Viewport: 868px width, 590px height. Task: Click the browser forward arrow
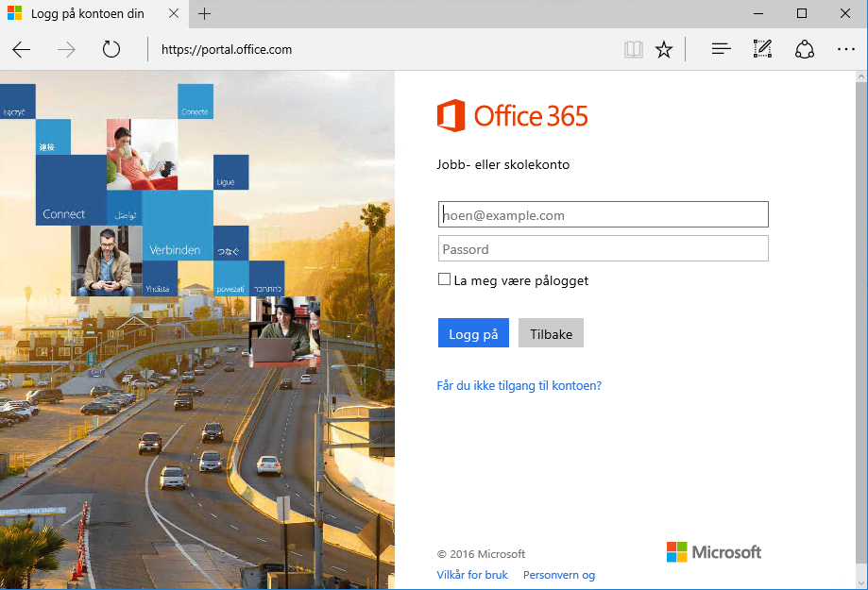pos(66,50)
